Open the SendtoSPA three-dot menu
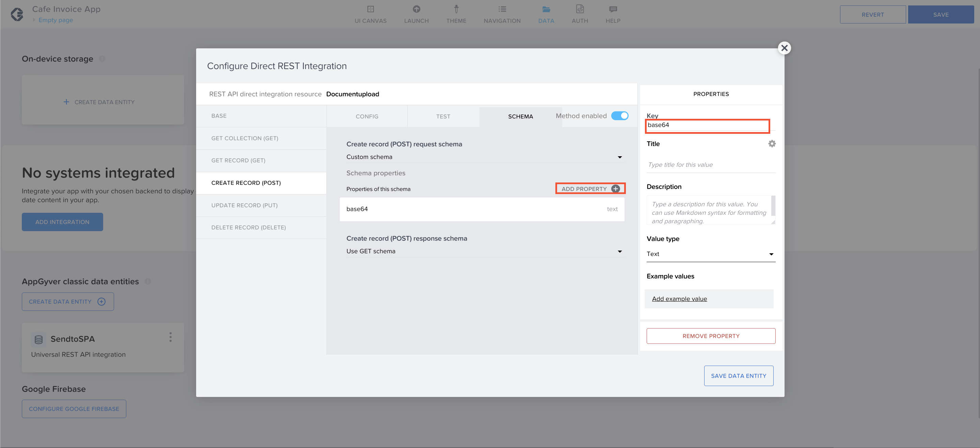 click(171, 337)
